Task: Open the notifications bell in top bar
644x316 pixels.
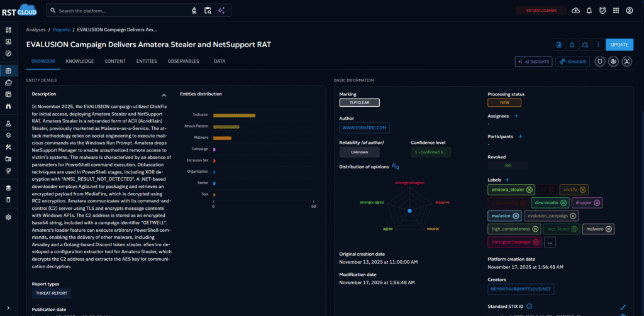Action: point(589,11)
